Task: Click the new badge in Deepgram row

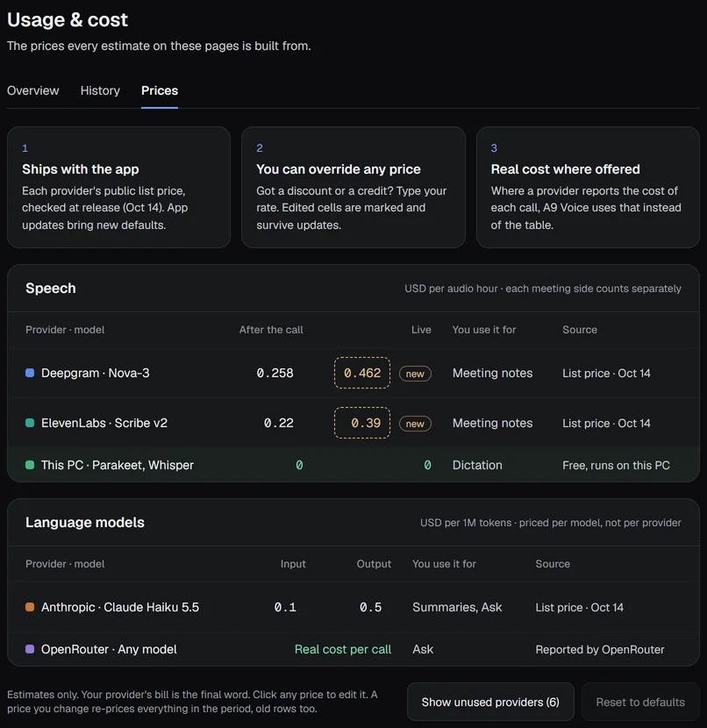Action: (415, 374)
